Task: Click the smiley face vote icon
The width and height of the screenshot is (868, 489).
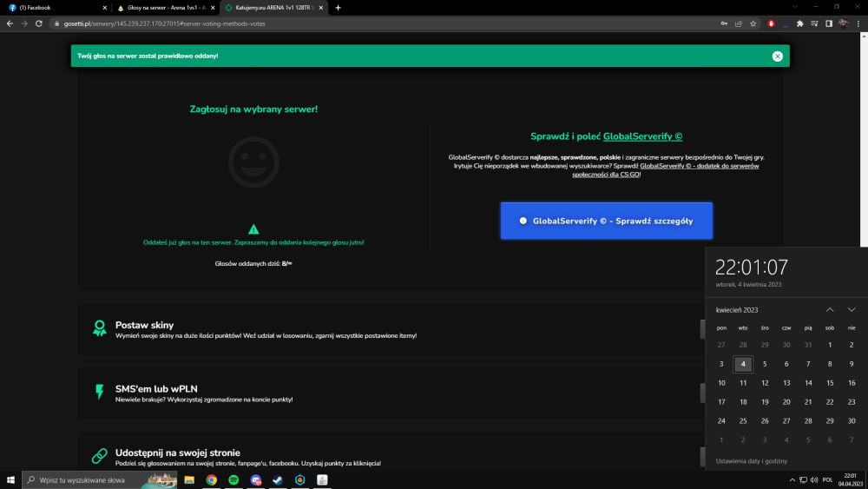Action: pos(253,162)
